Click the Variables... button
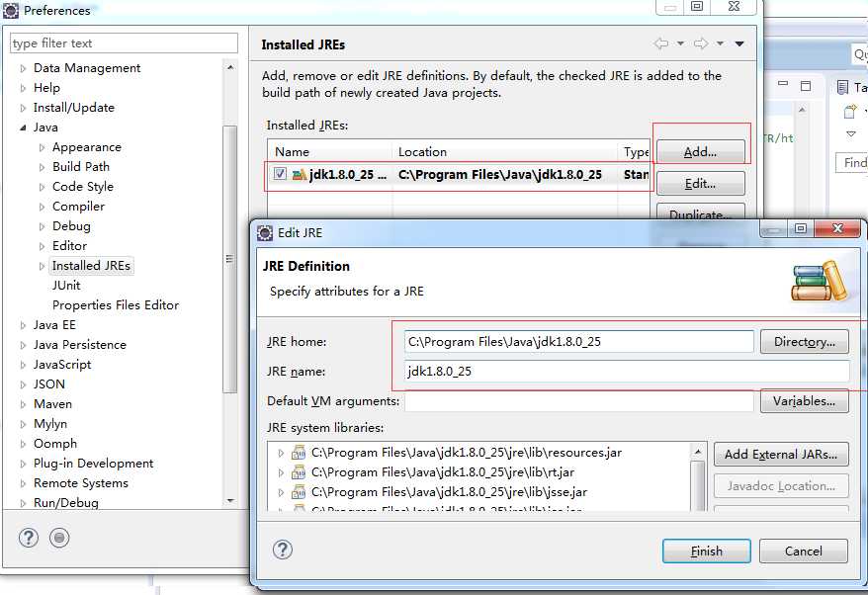 coord(805,400)
